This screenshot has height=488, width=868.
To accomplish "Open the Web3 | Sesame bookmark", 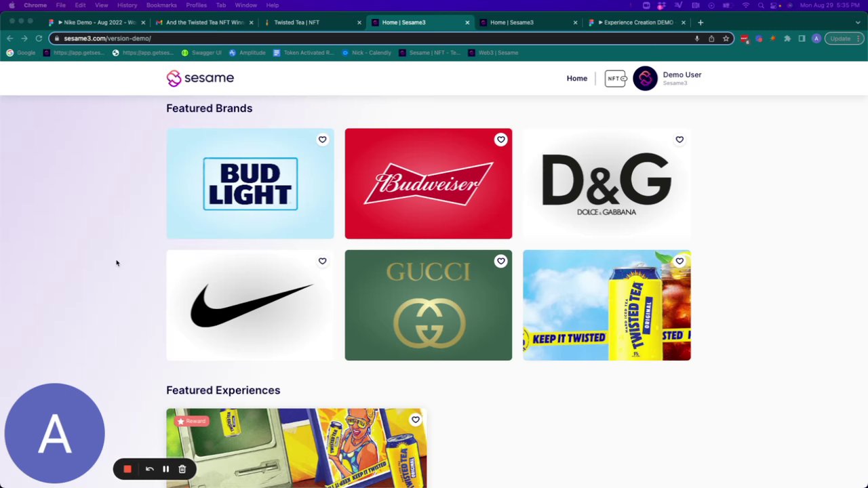I will point(493,53).
